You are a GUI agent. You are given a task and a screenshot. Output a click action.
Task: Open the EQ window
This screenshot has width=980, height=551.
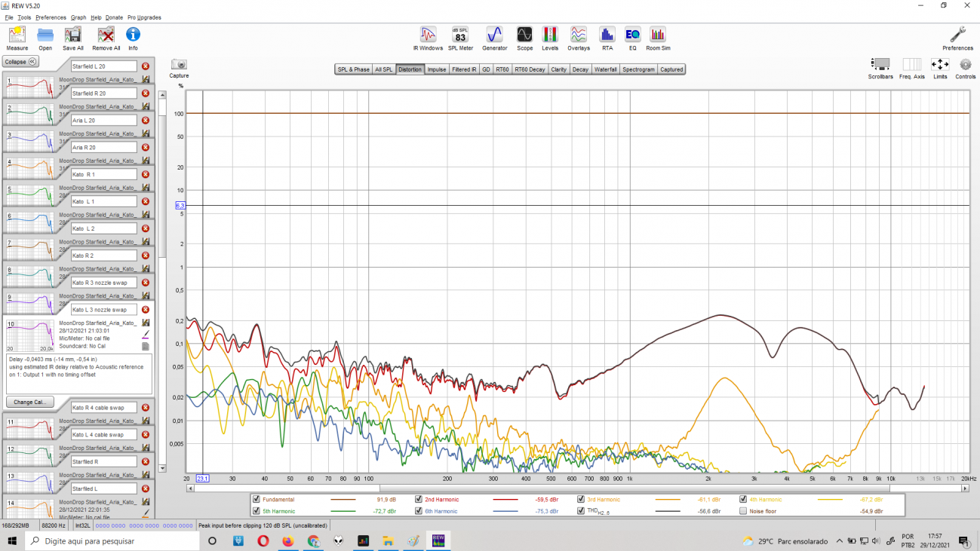pos(632,38)
